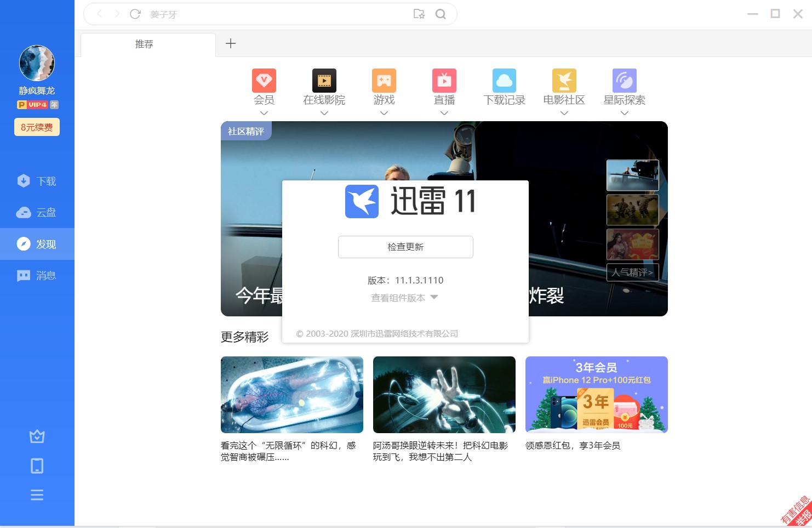Open the 游戏 games section
812x528 pixels.
point(384,88)
